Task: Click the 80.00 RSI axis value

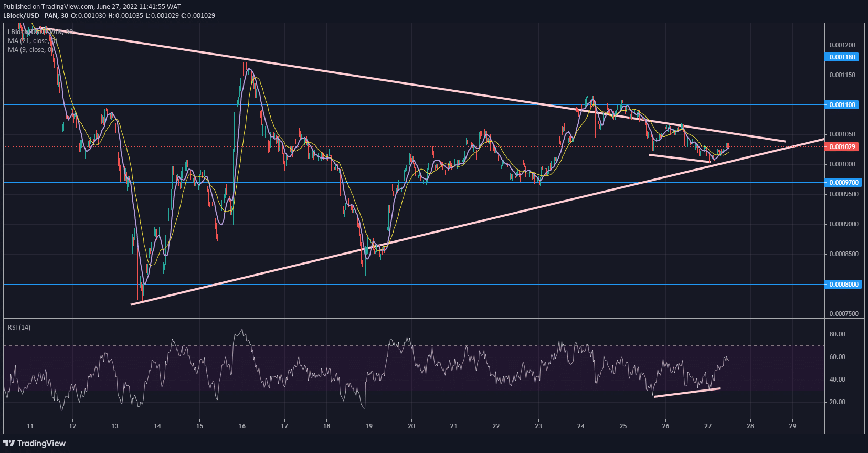Action: pyautogui.click(x=837, y=334)
